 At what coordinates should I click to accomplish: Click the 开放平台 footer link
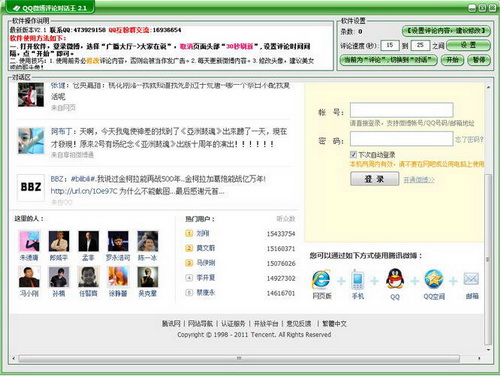point(266,324)
